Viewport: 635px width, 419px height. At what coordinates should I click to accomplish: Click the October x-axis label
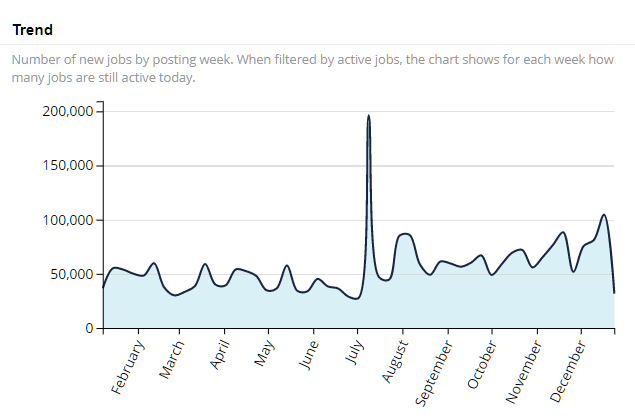click(482, 363)
